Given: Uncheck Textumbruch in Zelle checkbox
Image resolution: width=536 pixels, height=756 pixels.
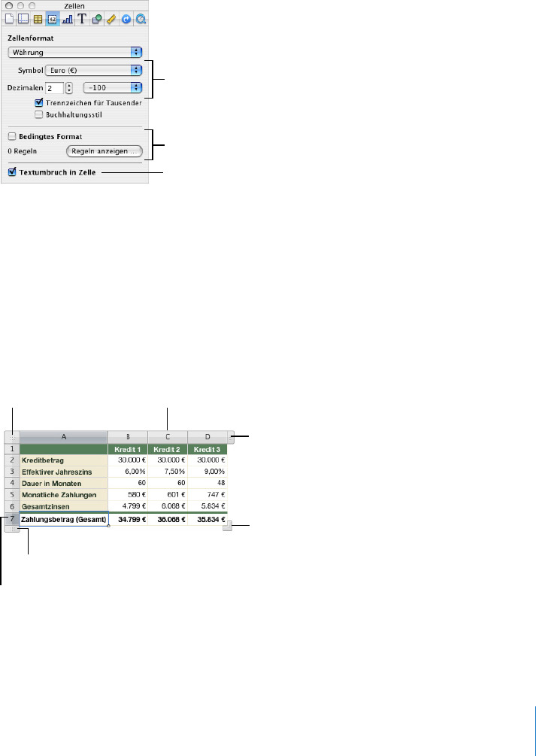Looking at the screenshot, I should pos(11,172).
